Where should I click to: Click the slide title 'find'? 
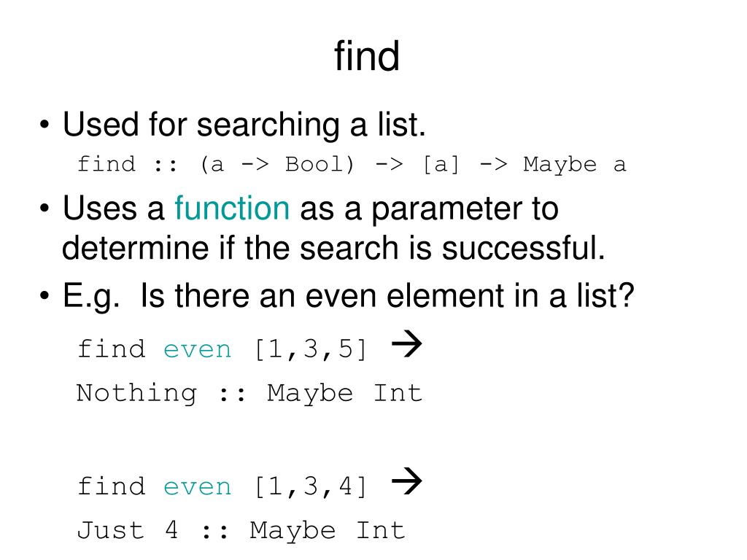click(x=367, y=55)
